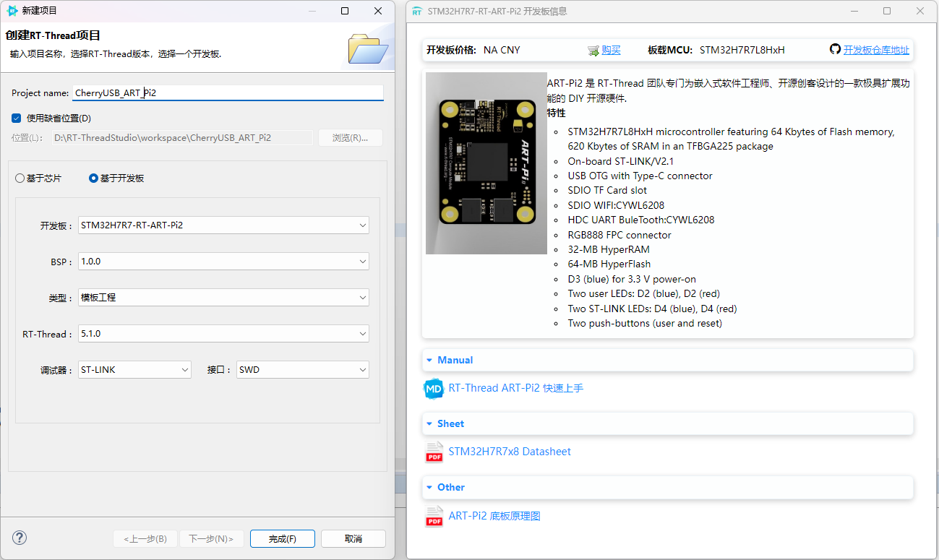Select the 基于芯片 radio button

tap(20, 178)
